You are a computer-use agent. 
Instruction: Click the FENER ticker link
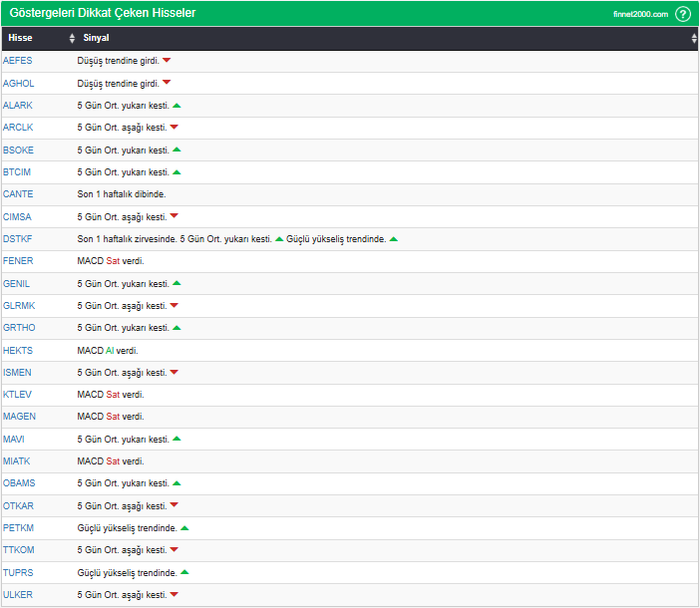point(18,261)
